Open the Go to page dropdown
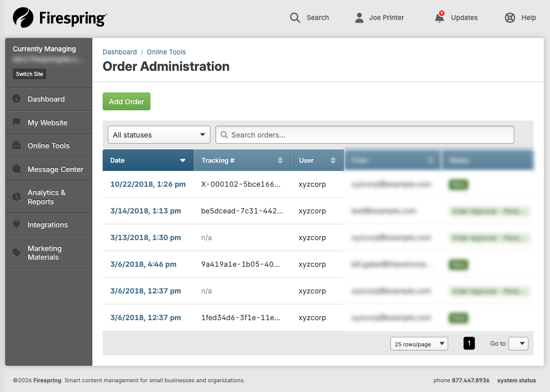 click(x=518, y=344)
